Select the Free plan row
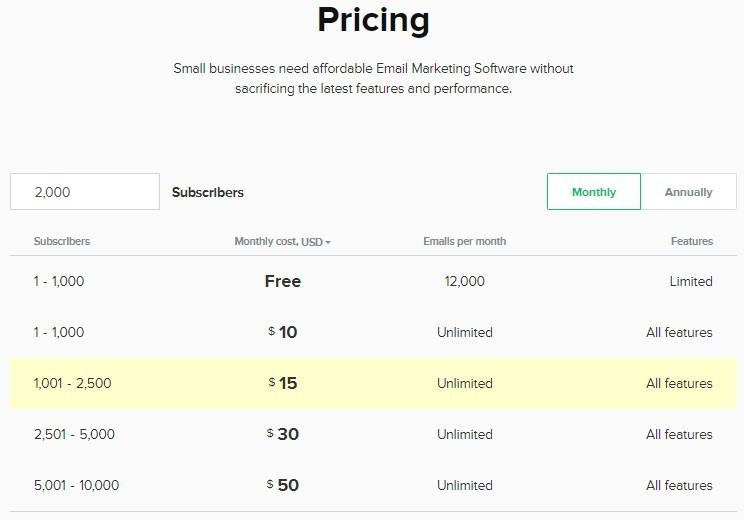 (372, 281)
